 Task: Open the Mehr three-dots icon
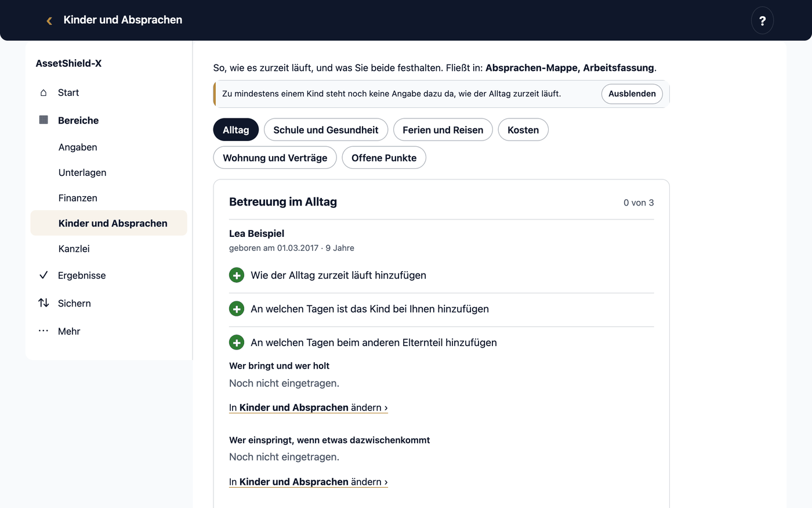click(43, 331)
